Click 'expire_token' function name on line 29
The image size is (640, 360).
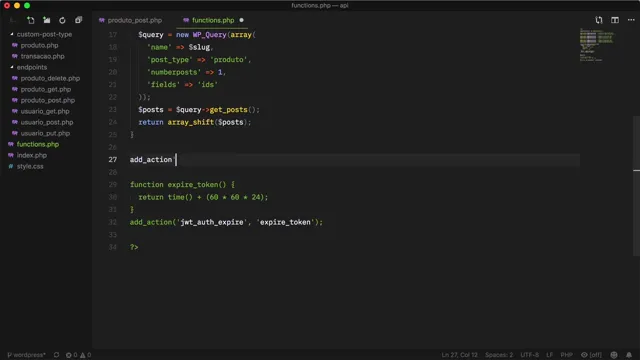click(x=194, y=185)
